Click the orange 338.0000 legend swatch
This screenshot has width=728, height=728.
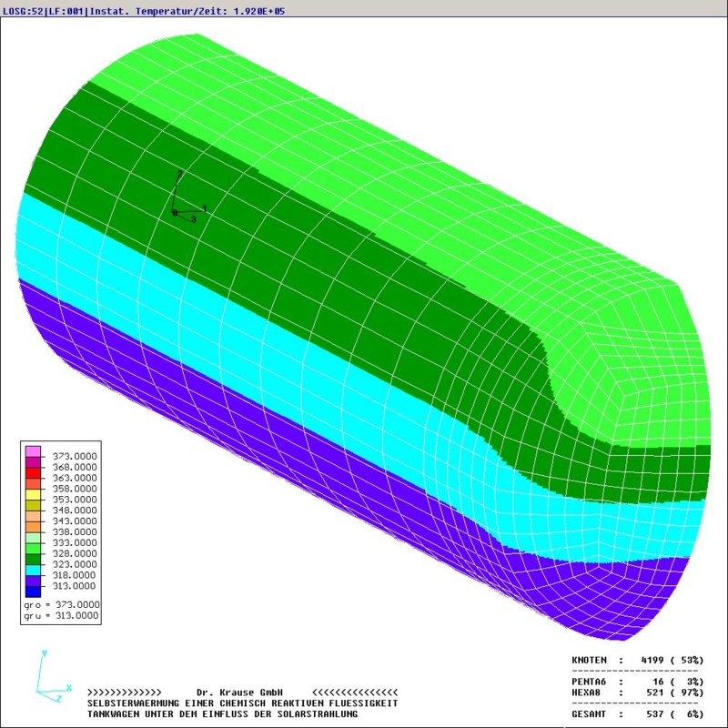pos(33,527)
